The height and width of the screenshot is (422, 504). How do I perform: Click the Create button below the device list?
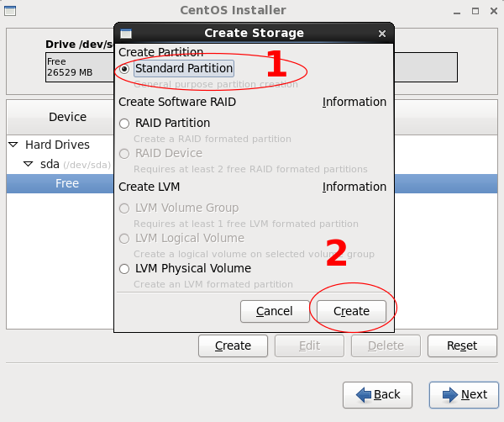pyautogui.click(x=233, y=346)
